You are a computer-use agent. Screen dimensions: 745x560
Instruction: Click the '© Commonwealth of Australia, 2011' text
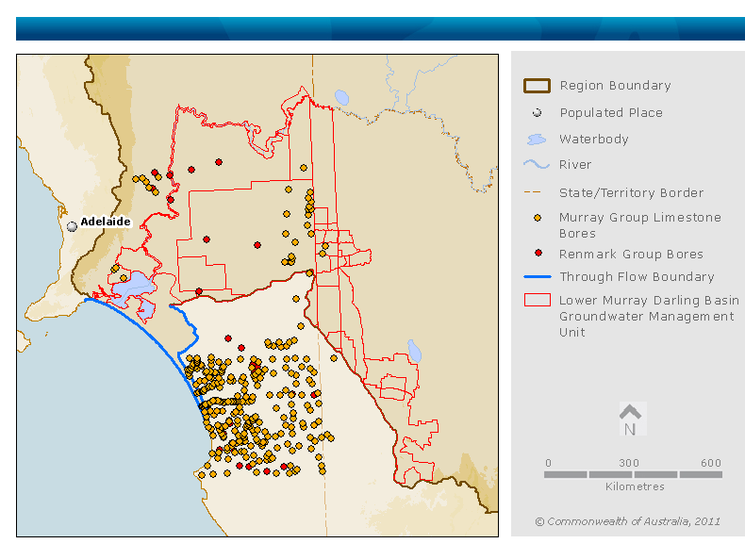tap(628, 521)
